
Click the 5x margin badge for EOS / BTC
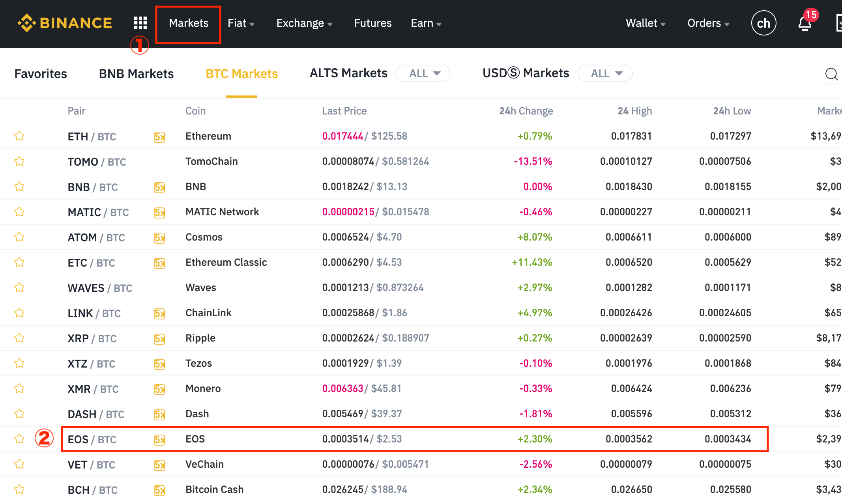(x=159, y=440)
